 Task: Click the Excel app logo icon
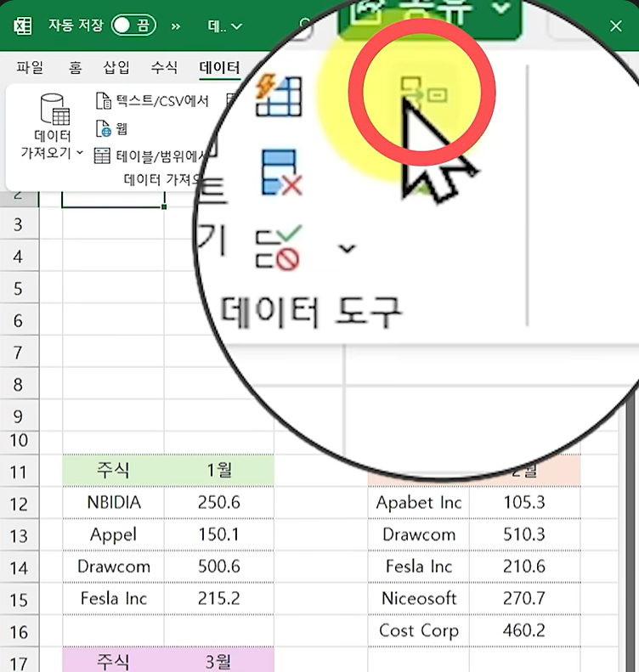tap(22, 26)
